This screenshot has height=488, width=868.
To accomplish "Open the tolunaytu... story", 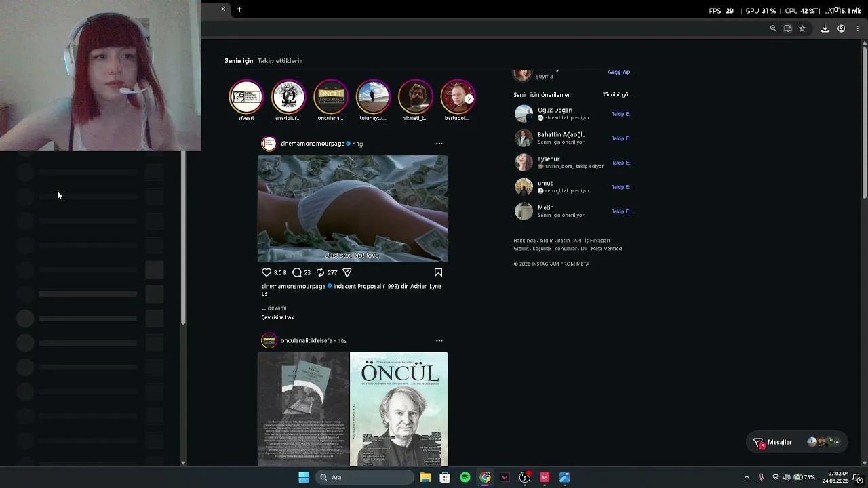I will click(373, 98).
